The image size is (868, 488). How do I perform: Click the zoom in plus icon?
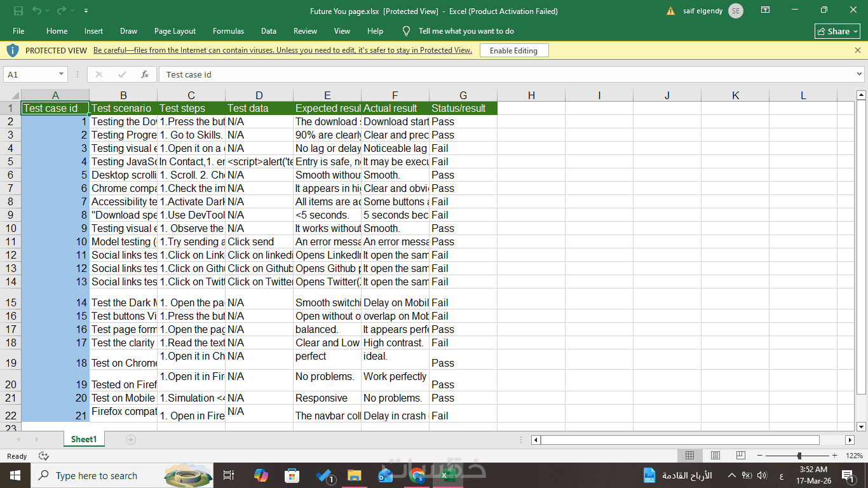coord(836,456)
